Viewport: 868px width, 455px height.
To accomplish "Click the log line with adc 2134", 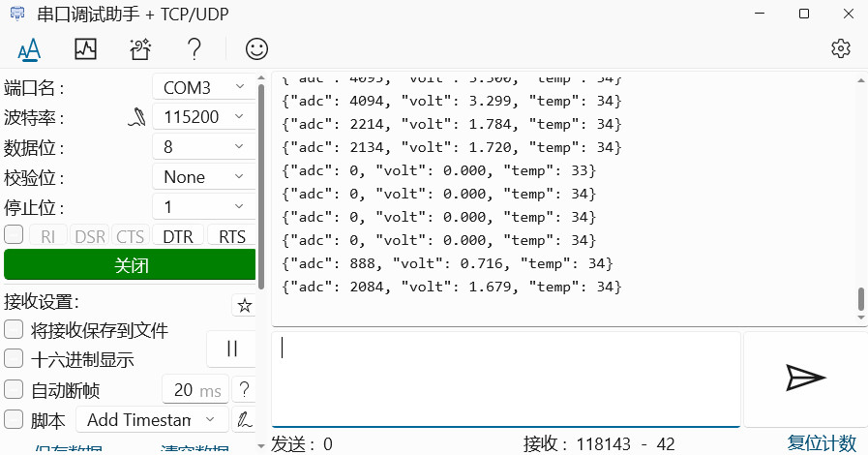I will tap(452, 148).
